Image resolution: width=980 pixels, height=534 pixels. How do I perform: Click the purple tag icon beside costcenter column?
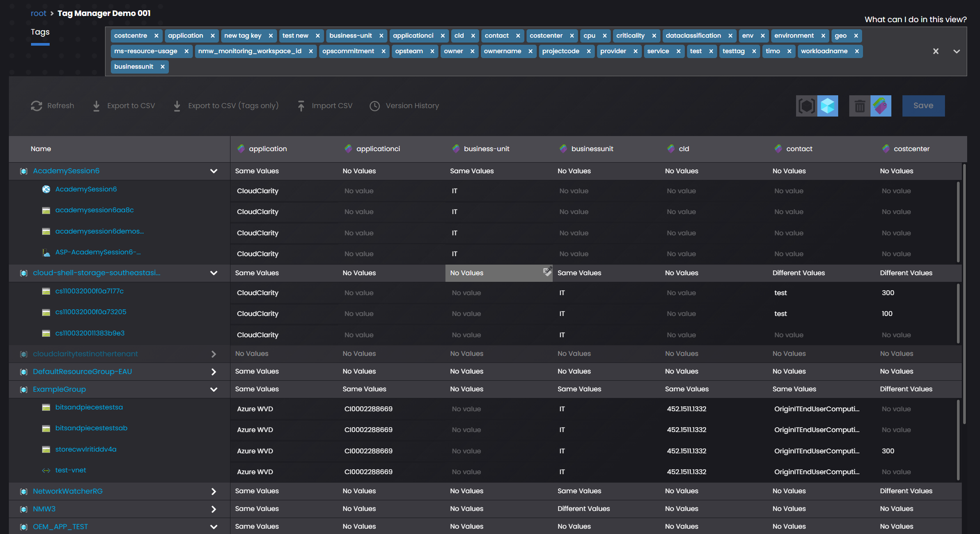pyautogui.click(x=886, y=149)
